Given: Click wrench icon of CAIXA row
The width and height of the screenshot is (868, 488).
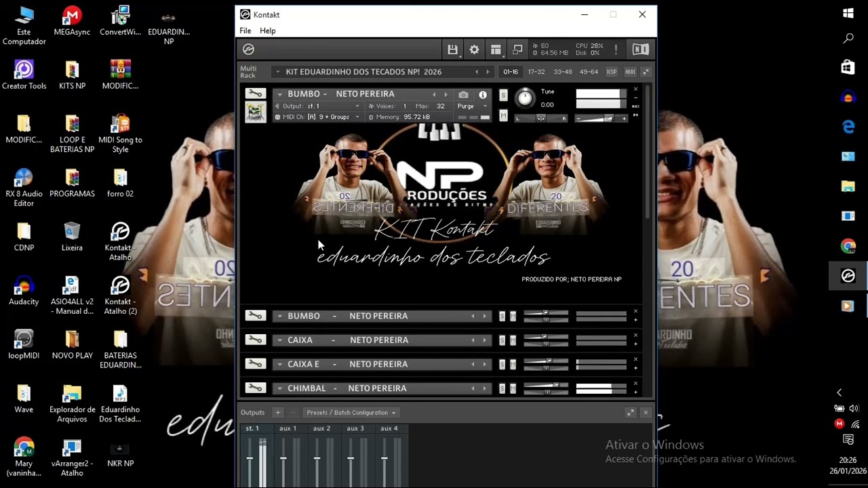Looking at the screenshot, I should pos(255,340).
